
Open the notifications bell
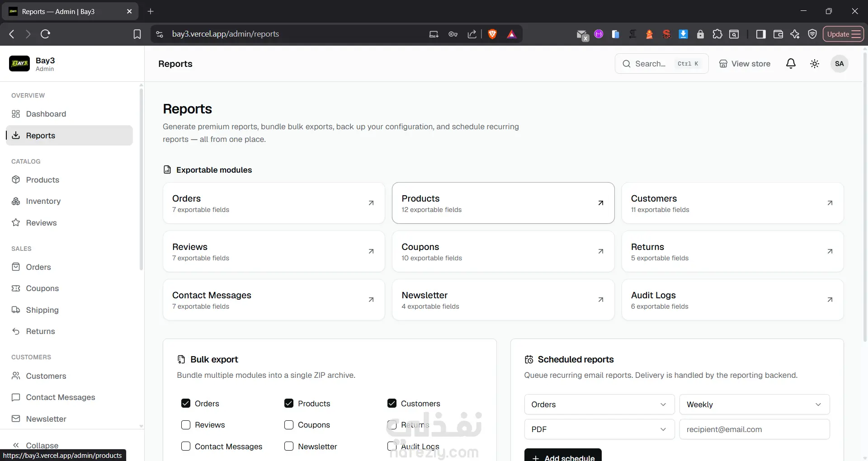click(791, 64)
